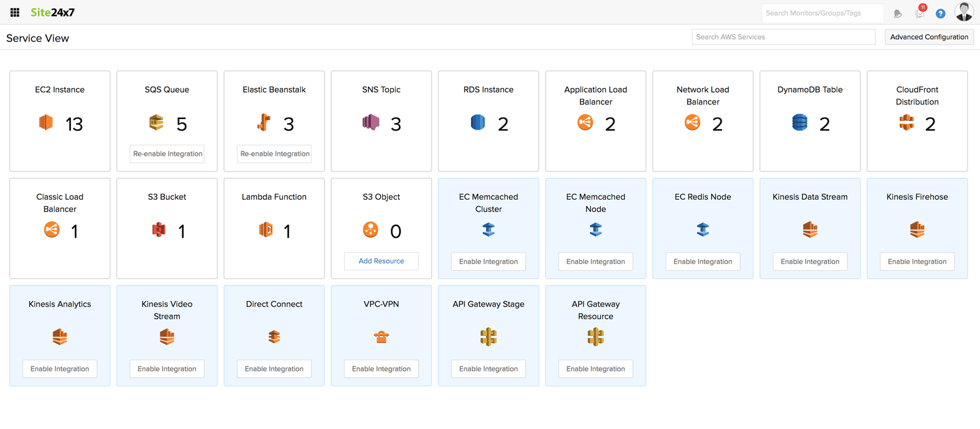Click the Network Load Balancer icon
980x429 pixels.
[x=692, y=123]
